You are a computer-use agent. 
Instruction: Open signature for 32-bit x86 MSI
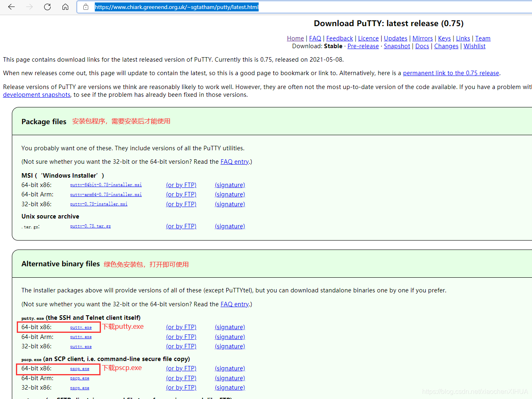coord(230,204)
